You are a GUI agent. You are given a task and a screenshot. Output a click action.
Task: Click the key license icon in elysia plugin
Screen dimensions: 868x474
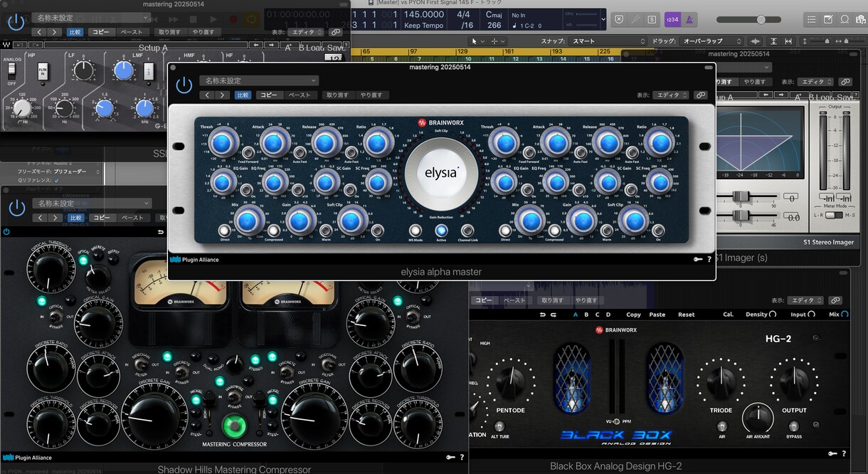pyautogui.click(x=698, y=260)
